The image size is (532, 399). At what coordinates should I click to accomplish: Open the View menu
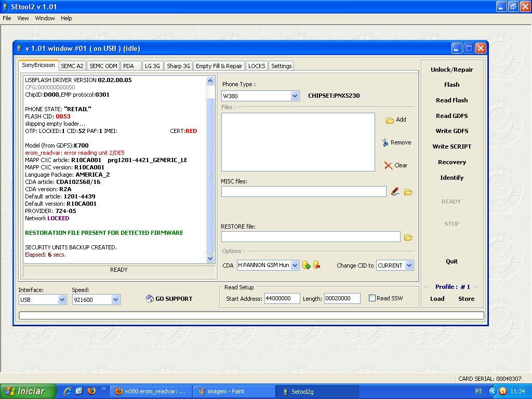point(23,18)
